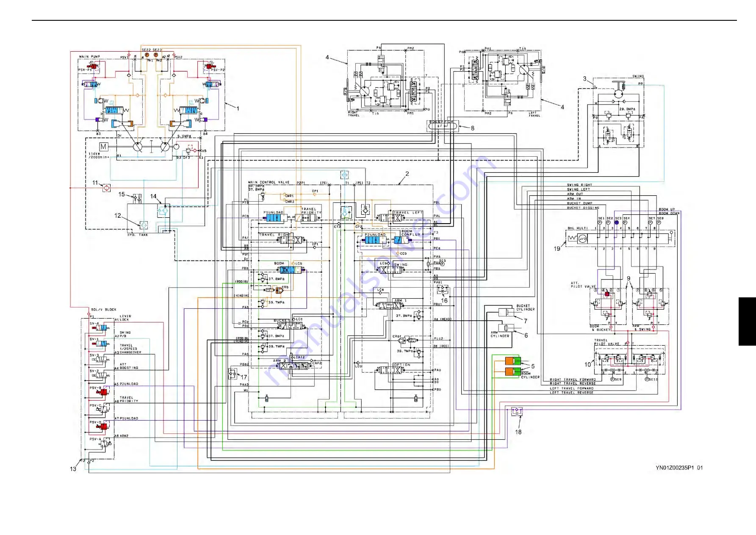This screenshot has height=535, width=756.
Task: Click the 29.0MPa swing relief value
Action: pos(627,109)
